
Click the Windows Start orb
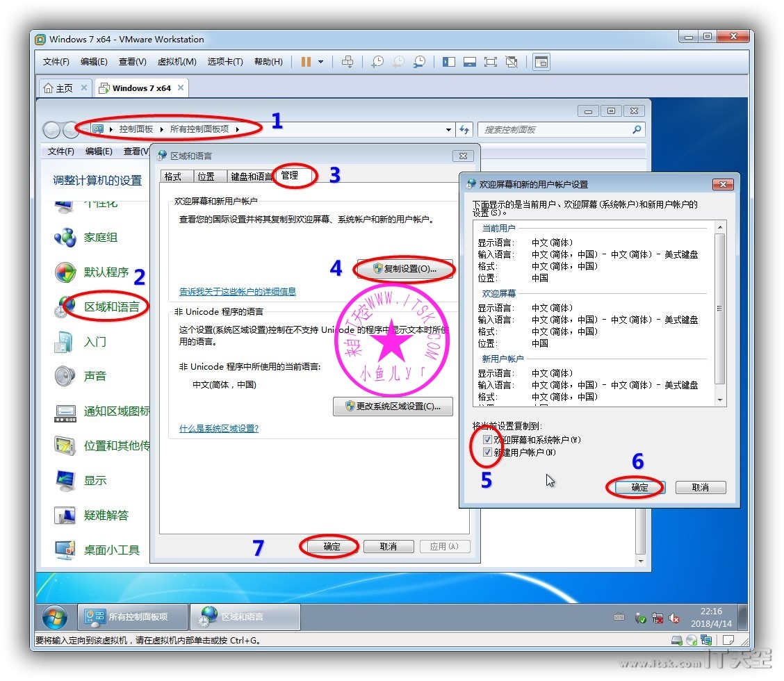55,616
